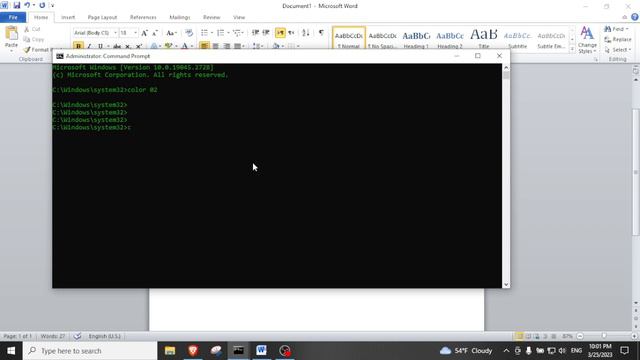Click the Justify alignment icon
This screenshot has height=360, width=640.
(238, 46)
